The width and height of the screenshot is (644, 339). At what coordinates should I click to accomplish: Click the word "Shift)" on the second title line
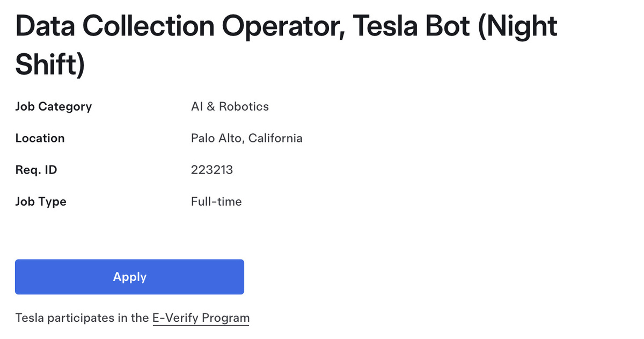tap(50, 64)
